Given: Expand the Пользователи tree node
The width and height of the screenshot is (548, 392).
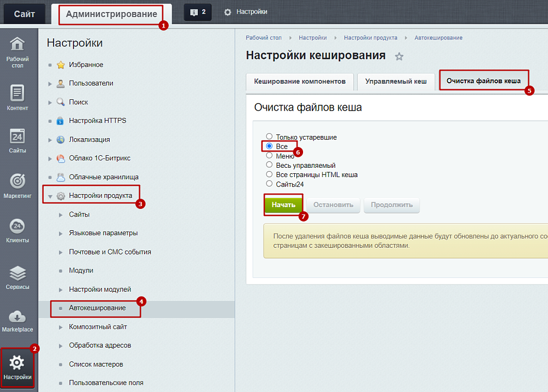Looking at the screenshot, I should [50, 83].
